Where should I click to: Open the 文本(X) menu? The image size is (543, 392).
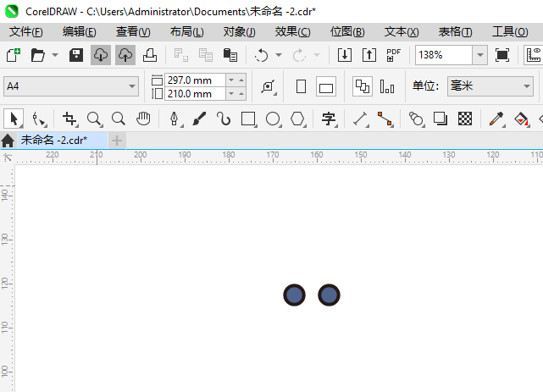tap(402, 32)
